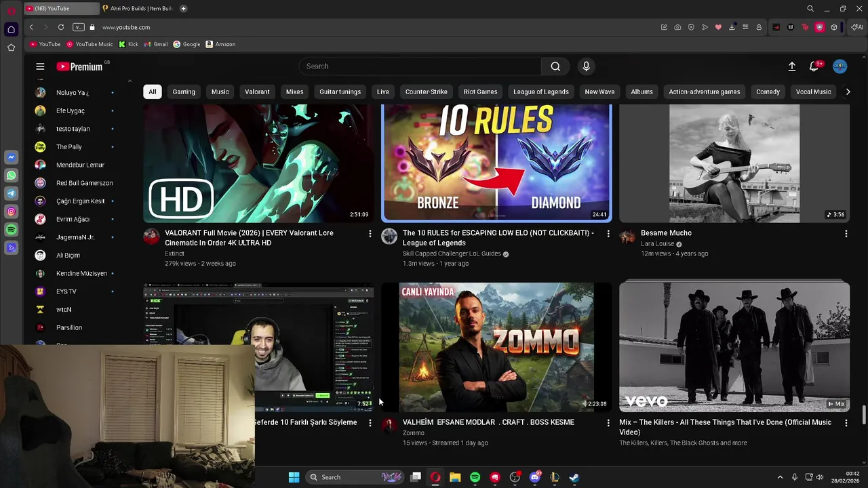Reload the page with the refresh icon
This screenshot has width=868, height=488.
click(61, 27)
